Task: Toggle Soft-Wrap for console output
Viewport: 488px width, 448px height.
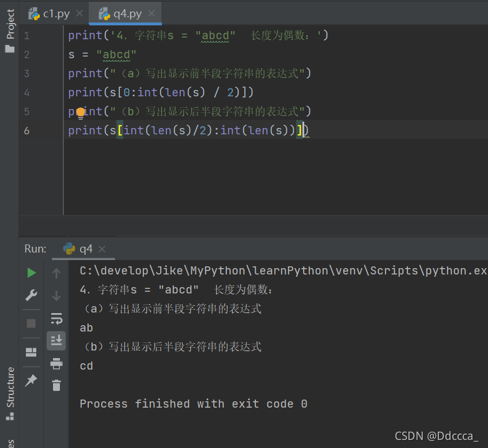Action: click(x=56, y=318)
